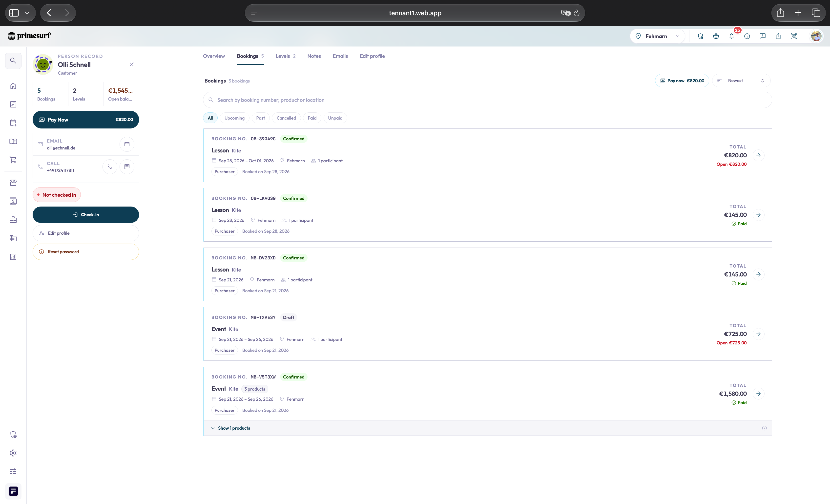830x504 pixels.
Task: Open the open-book sidebar icon
Action: point(13,142)
